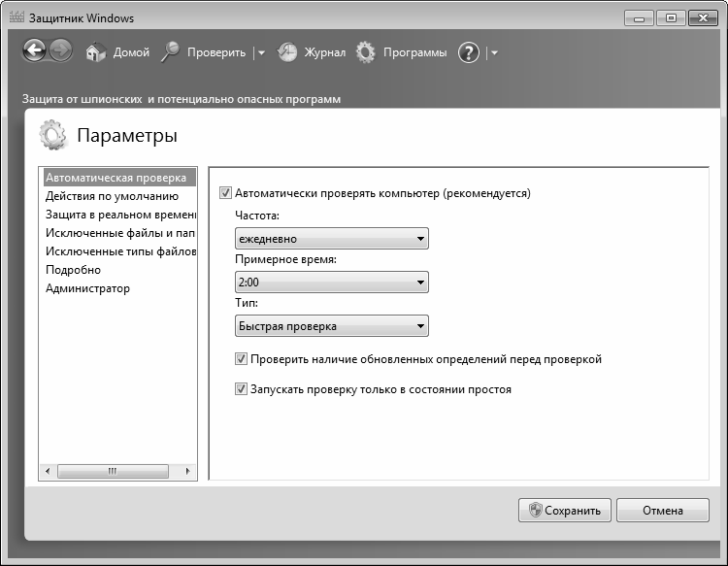This screenshot has height=566, width=728.
Task: Click the Сохранить button
Action: pyautogui.click(x=565, y=511)
